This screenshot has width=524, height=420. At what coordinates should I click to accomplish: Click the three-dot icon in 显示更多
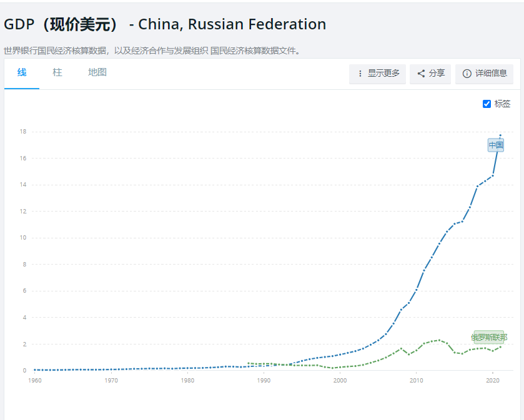point(360,74)
